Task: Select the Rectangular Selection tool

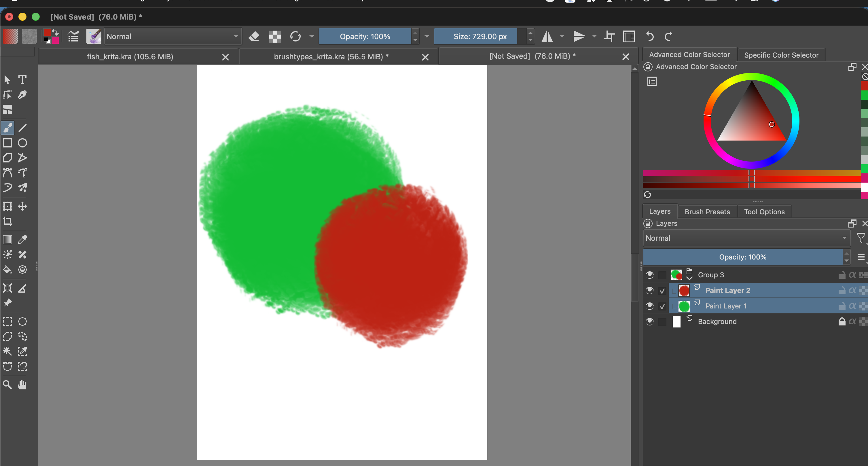Action: [x=7, y=321]
